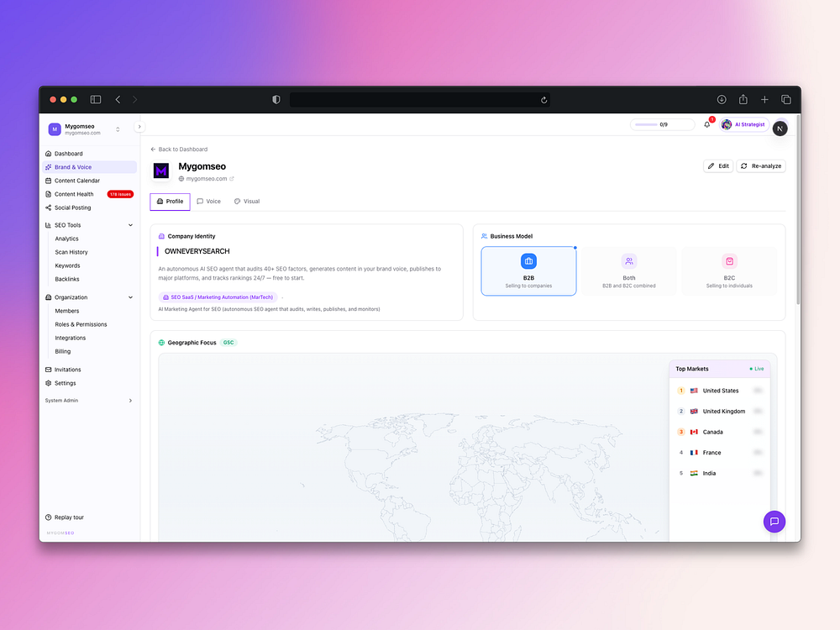Open Backlinks page

click(67, 279)
